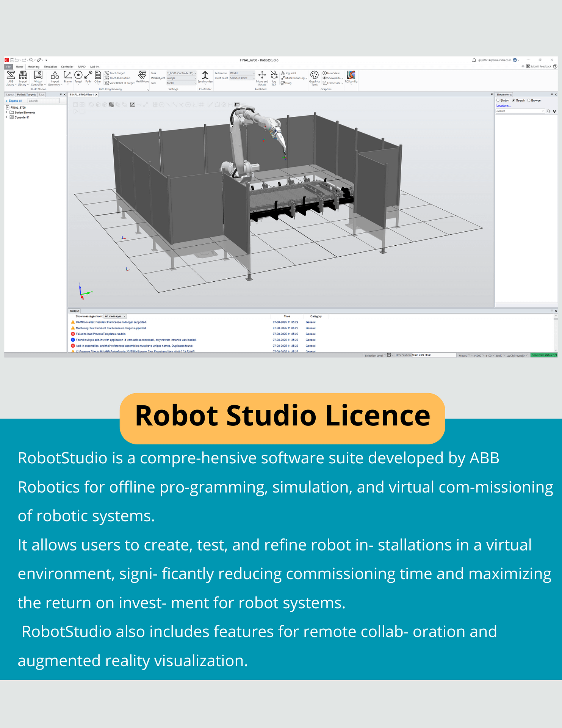Select the Drag freehand tool

(x=286, y=83)
